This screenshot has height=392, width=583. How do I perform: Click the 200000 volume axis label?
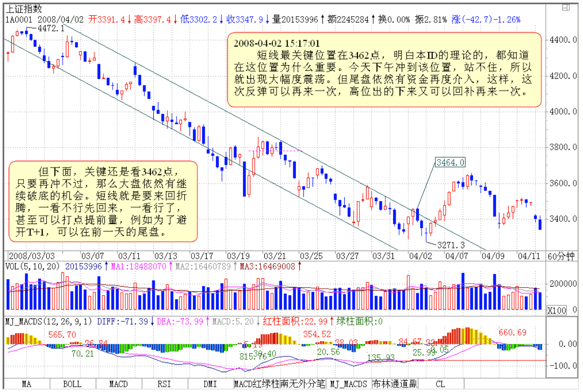pyautogui.click(x=563, y=284)
